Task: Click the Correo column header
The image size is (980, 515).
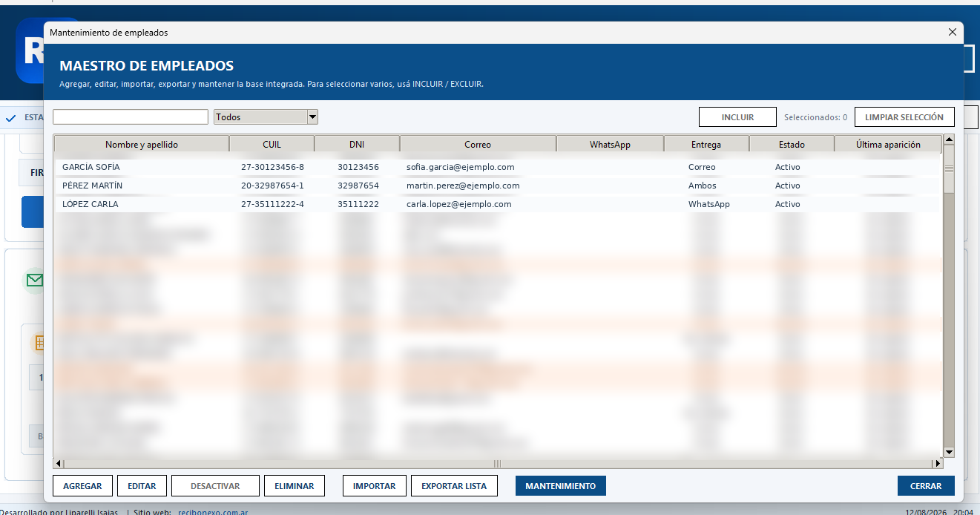Action: [478, 145]
